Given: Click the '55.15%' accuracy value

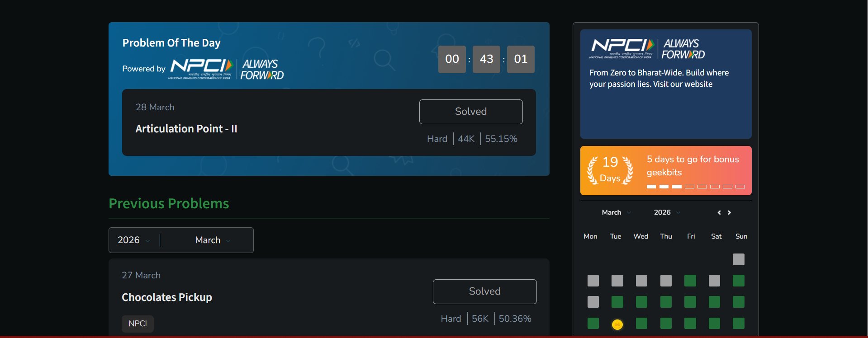Looking at the screenshot, I should 501,139.
